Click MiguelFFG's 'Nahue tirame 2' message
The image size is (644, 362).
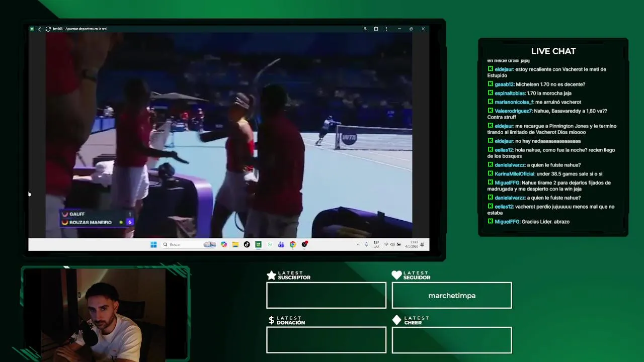click(549, 186)
